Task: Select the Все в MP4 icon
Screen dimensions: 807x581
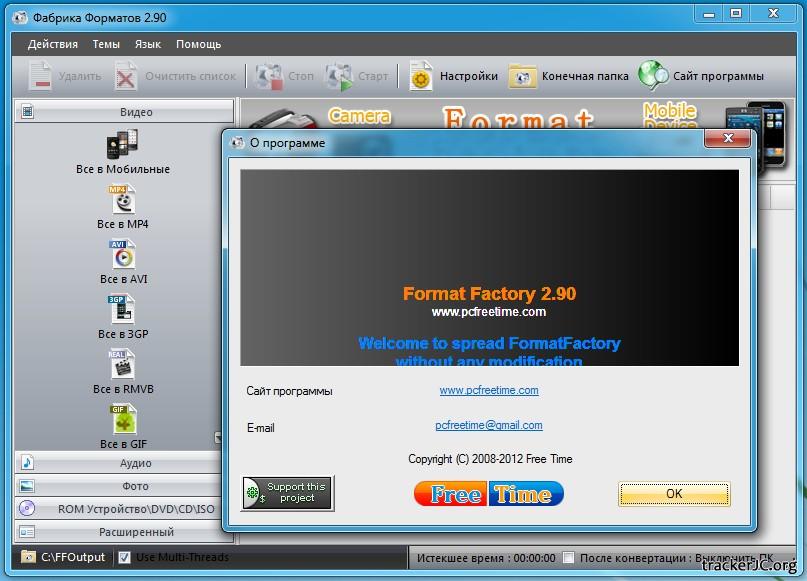Action: [x=122, y=199]
